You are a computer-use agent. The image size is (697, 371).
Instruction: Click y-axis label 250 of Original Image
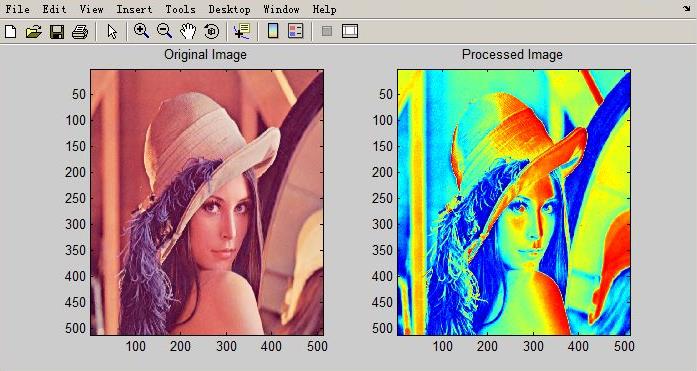pyautogui.click(x=76, y=198)
